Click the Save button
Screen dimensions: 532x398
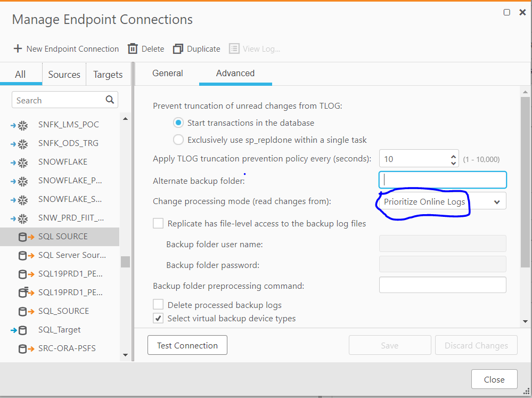[390, 345]
